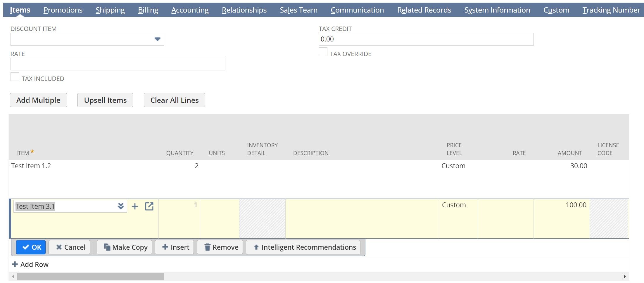Click the plus icon to create a new item
This screenshot has height=283, width=644.
(x=135, y=206)
